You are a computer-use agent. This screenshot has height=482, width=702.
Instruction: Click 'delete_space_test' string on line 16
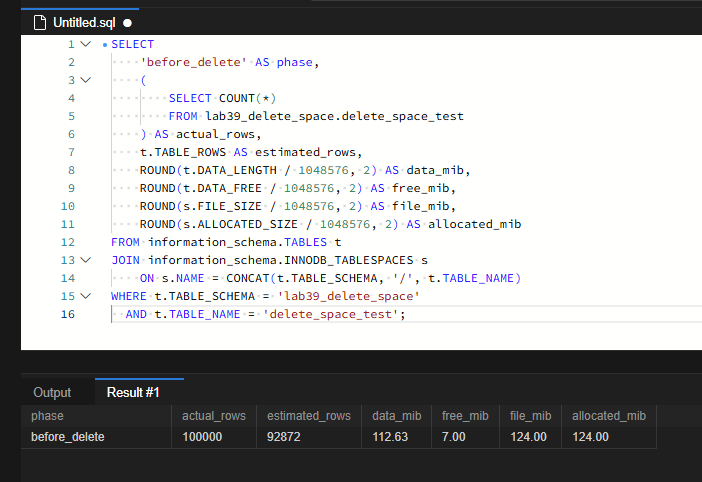coord(330,314)
